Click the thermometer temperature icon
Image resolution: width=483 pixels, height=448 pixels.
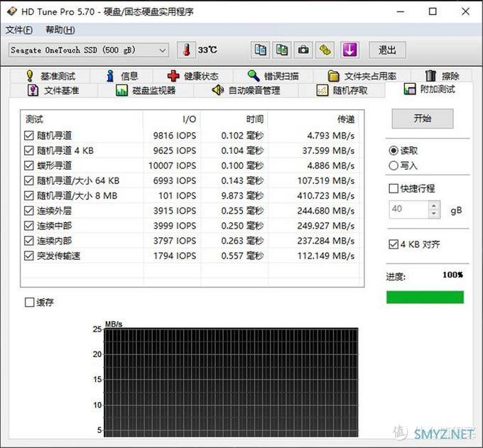(186, 50)
